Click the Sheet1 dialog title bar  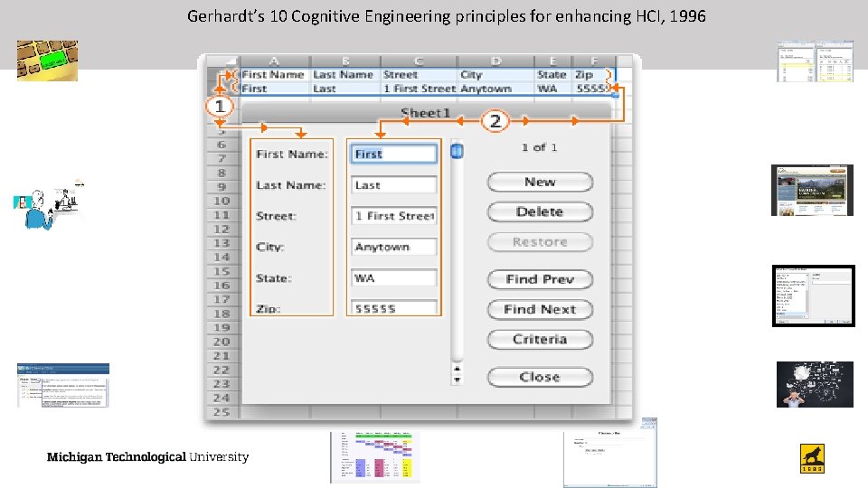(x=426, y=113)
